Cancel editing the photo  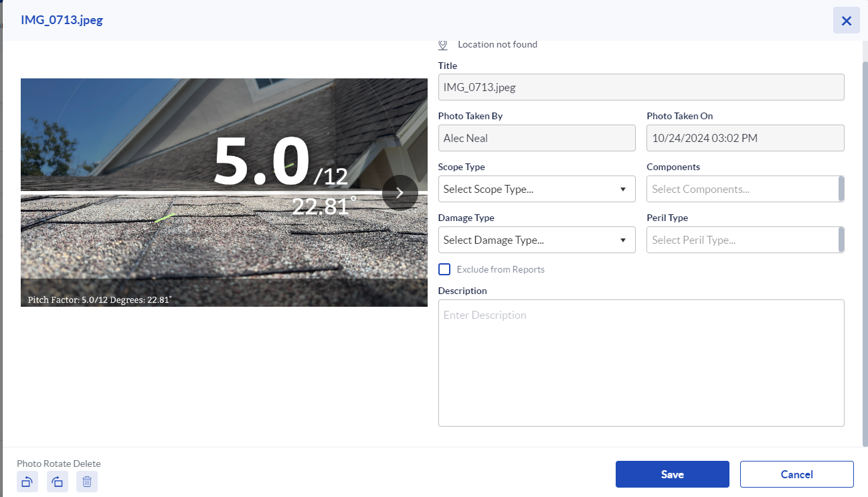(797, 474)
